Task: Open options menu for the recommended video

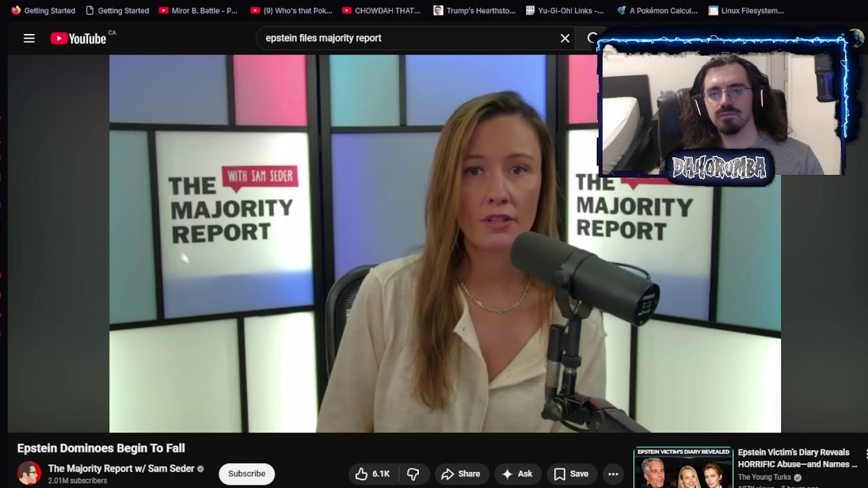Action: tap(866, 453)
